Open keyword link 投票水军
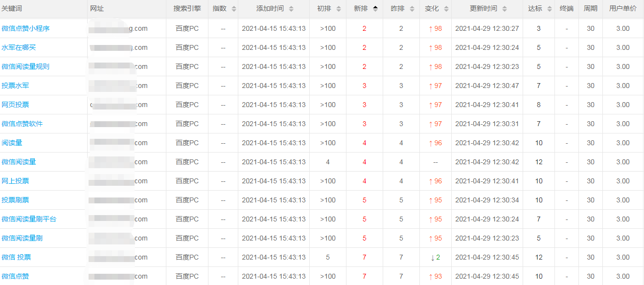The height and width of the screenshot is (285, 644). (x=15, y=86)
